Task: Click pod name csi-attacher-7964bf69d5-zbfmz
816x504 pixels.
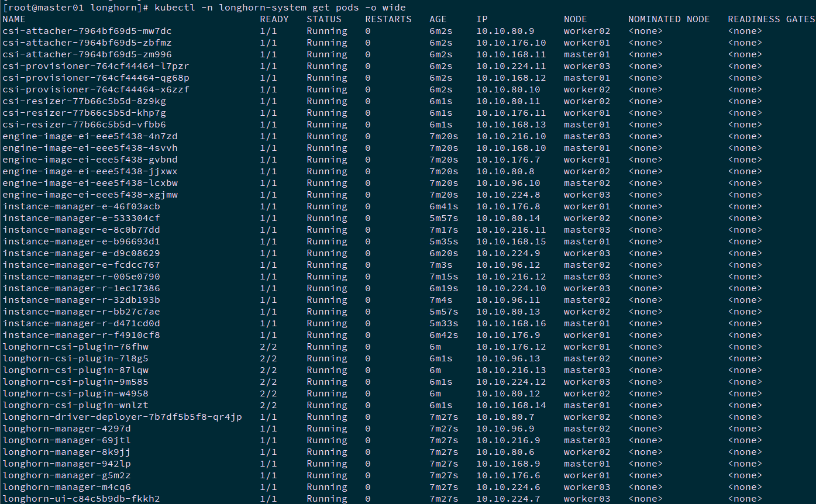Action: [87, 43]
